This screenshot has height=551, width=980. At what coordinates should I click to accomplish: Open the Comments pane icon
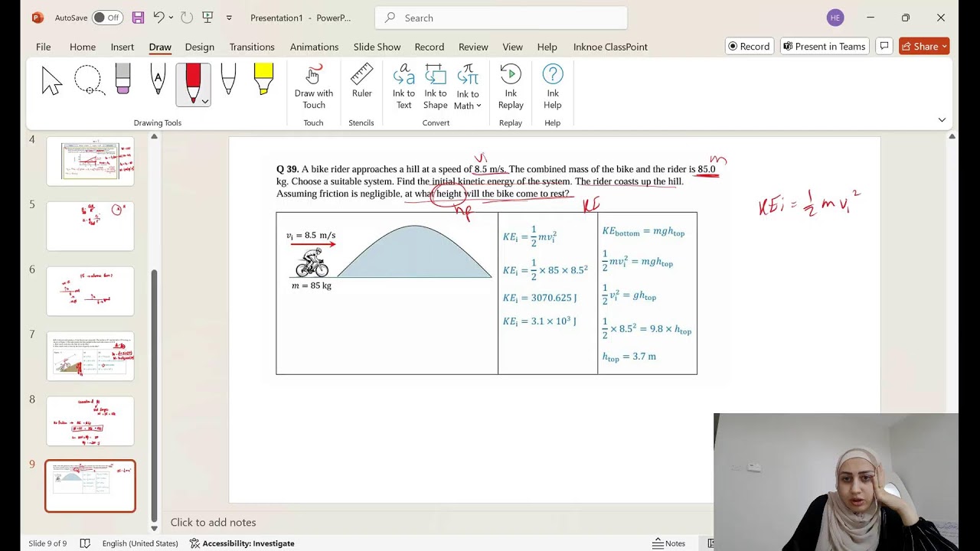(884, 46)
